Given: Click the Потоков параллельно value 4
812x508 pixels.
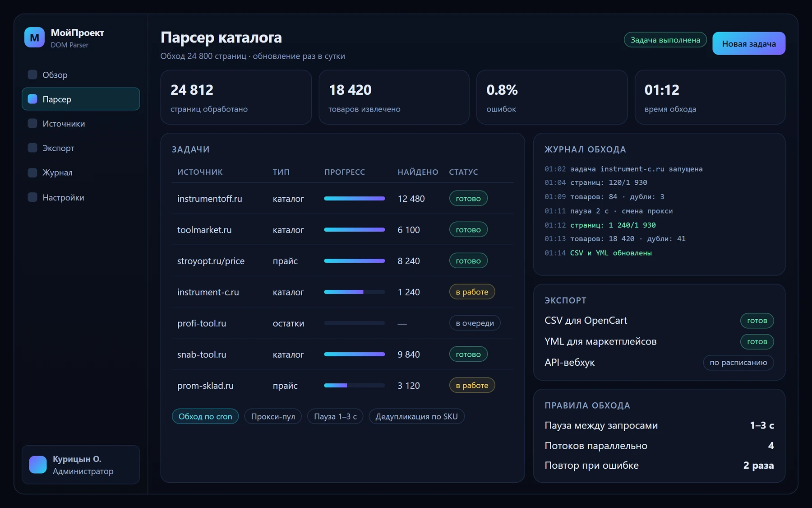Looking at the screenshot, I should [x=771, y=445].
